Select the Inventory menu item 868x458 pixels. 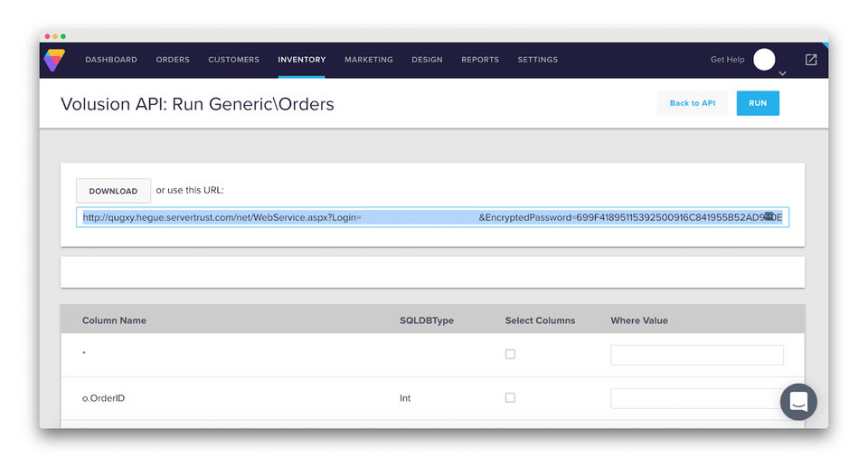(x=302, y=60)
